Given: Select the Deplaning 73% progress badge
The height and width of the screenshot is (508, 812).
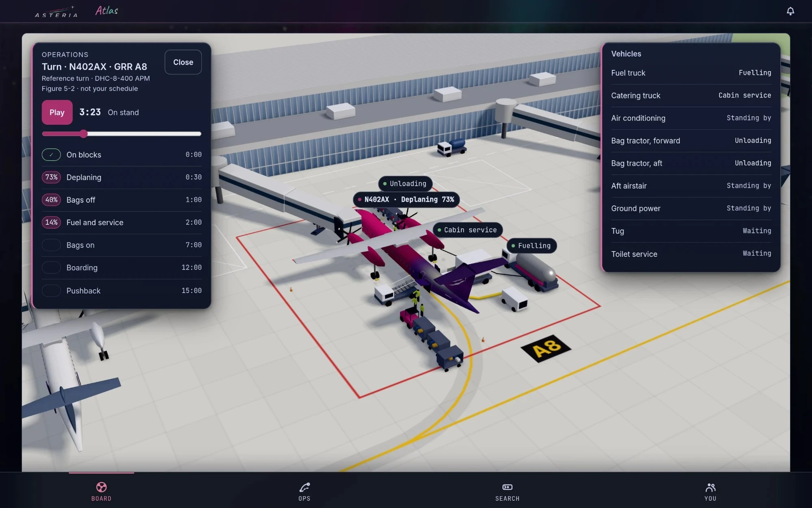Looking at the screenshot, I should [51, 177].
